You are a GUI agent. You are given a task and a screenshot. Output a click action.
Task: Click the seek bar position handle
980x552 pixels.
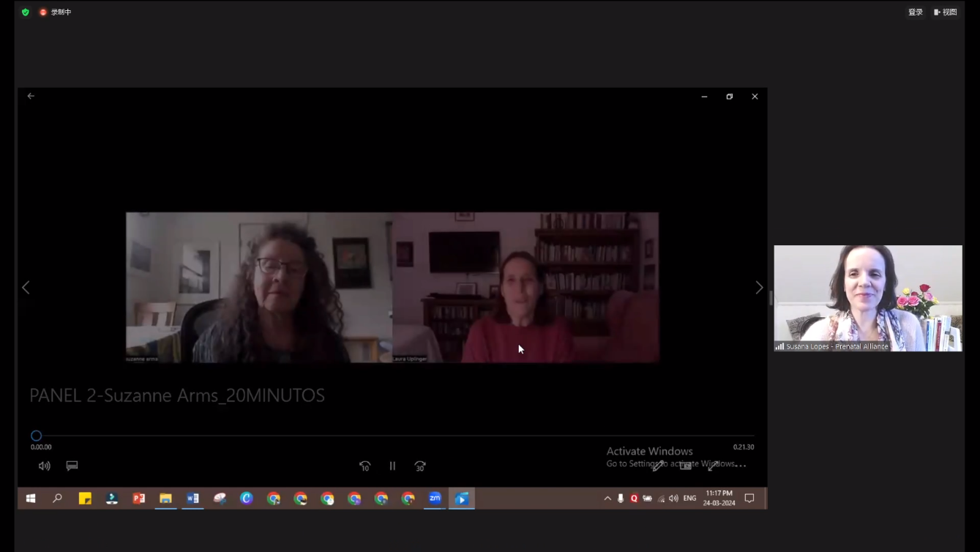point(36,436)
